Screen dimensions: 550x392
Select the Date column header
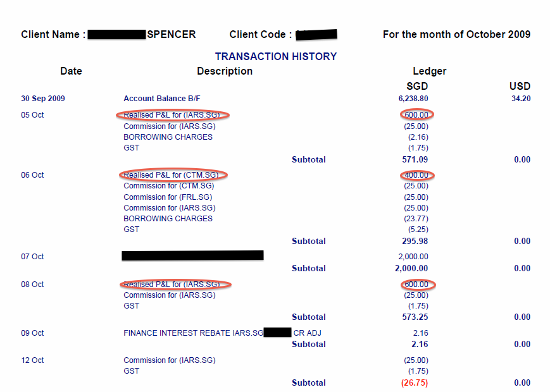coord(71,71)
